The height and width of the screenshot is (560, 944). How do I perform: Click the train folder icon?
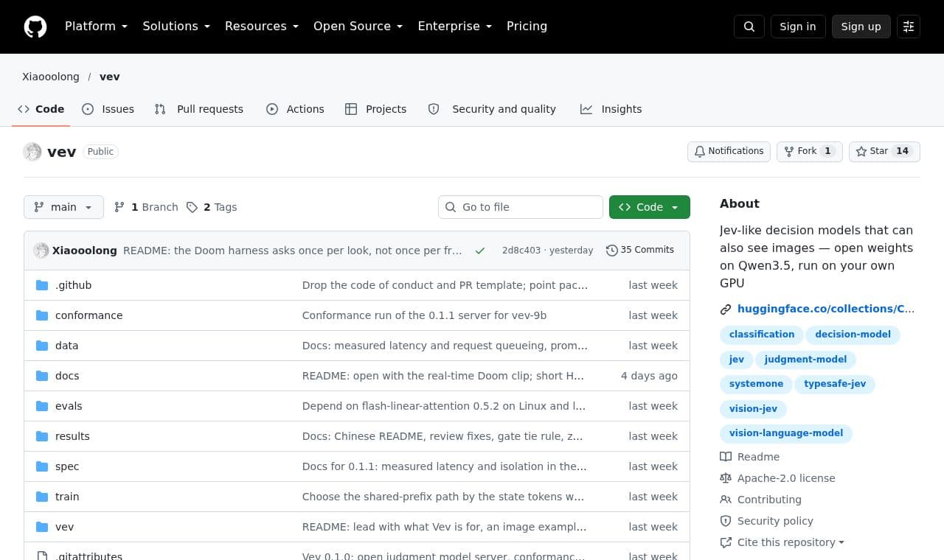point(42,497)
